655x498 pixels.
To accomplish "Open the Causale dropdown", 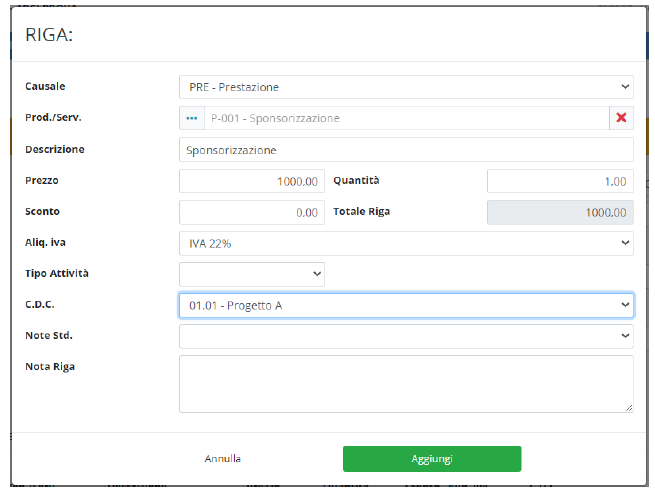I will 405,87.
